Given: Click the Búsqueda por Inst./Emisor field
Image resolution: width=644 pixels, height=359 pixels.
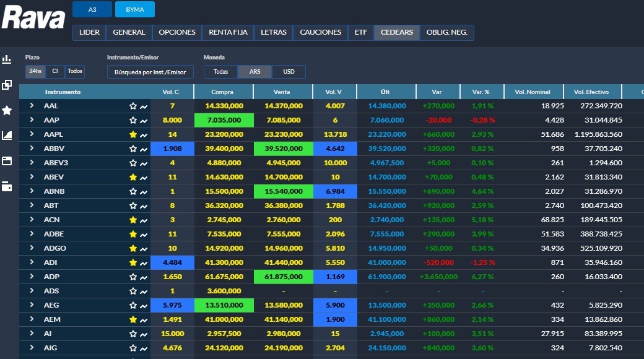Looking at the screenshot, I should point(150,72).
